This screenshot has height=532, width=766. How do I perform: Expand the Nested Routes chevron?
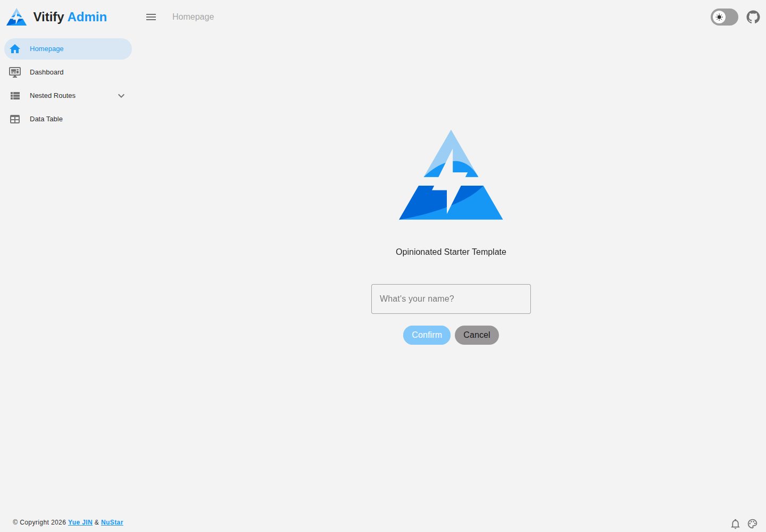(x=121, y=96)
